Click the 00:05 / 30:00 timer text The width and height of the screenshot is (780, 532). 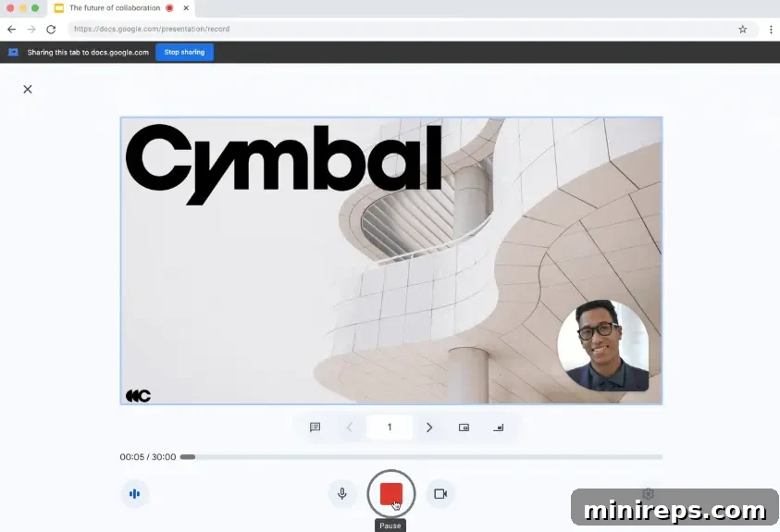pyautogui.click(x=148, y=456)
